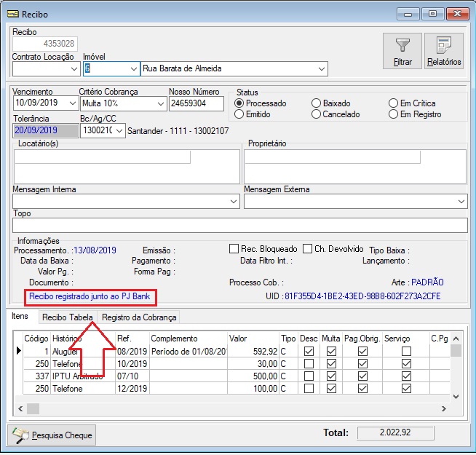Click the PADRÃO Arte value
Image resolution: width=476 pixels, height=455 pixels.
(x=427, y=282)
